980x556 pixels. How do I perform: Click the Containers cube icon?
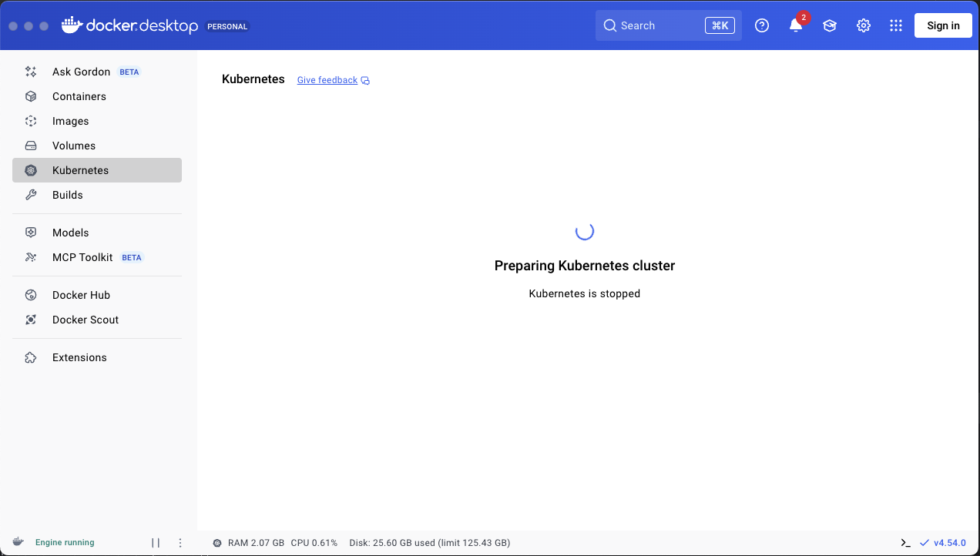pyautogui.click(x=31, y=96)
